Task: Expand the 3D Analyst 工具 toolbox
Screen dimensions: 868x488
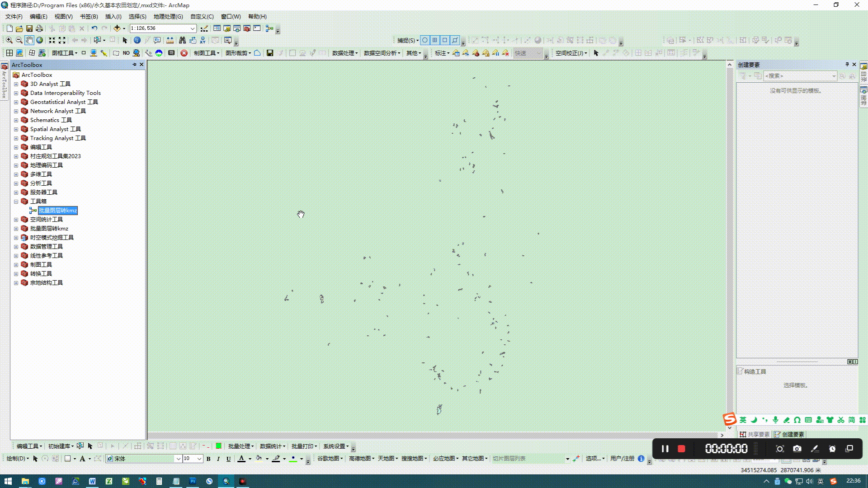Action: [16, 84]
